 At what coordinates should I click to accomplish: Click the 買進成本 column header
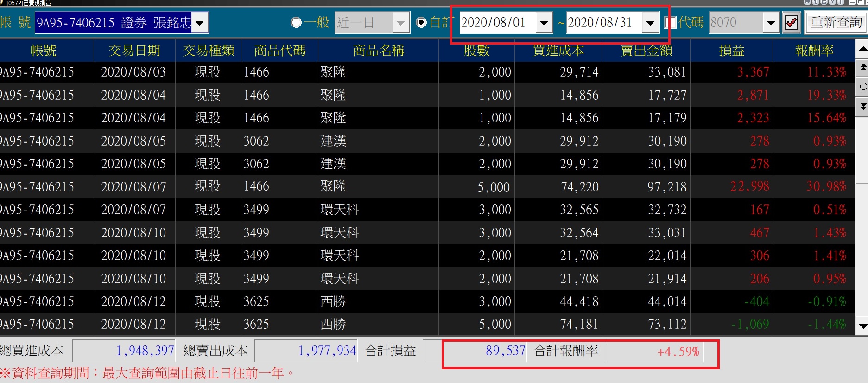pyautogui.click(x=558, y=50)
